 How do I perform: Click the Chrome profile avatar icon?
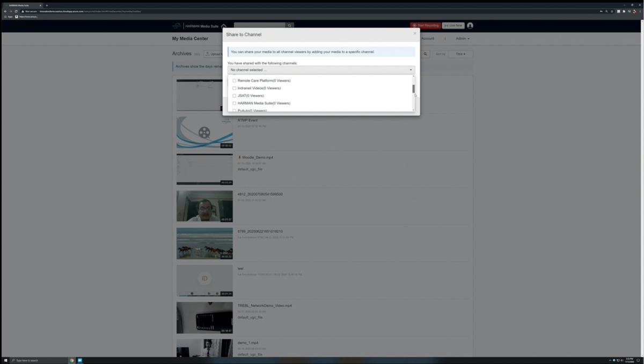635,11
